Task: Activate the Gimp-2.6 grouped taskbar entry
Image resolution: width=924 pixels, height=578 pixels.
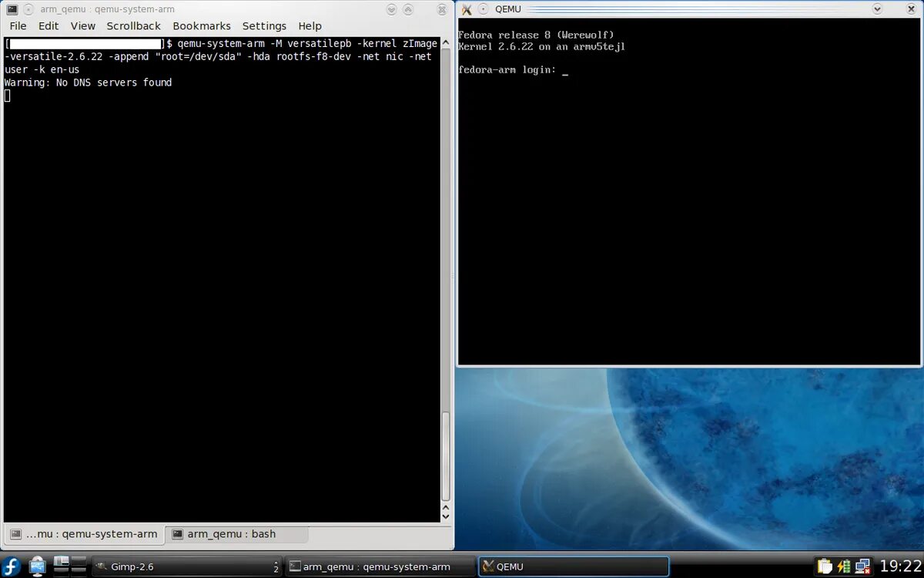Action: [186, 566]
